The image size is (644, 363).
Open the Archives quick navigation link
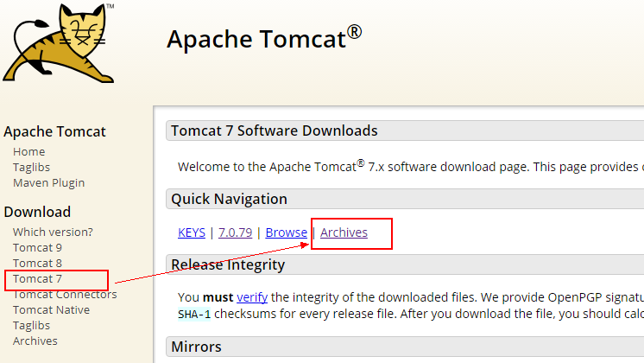coord(344,232)
